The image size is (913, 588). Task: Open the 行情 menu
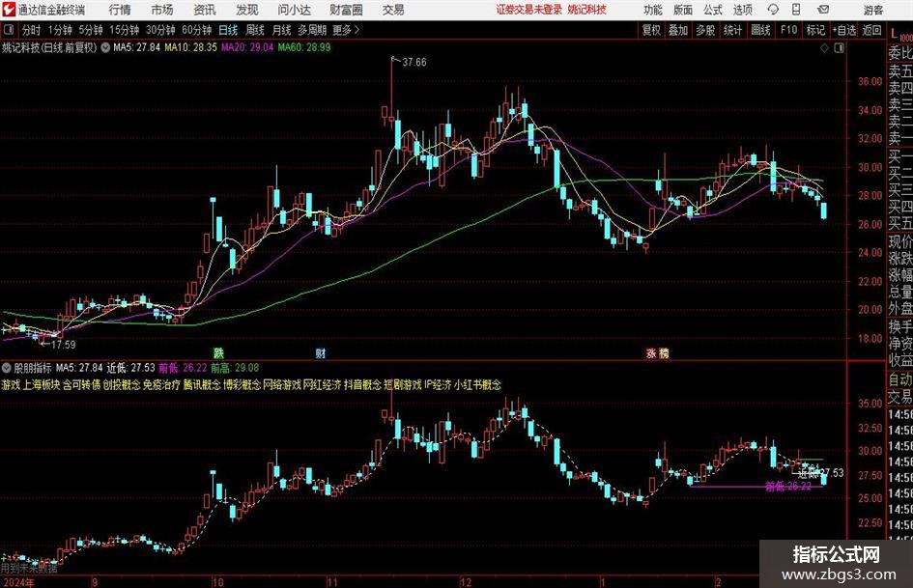pos(120,10)
